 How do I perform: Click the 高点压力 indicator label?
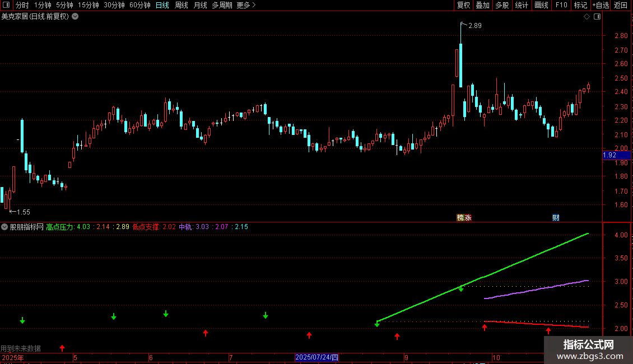(60, 227)
